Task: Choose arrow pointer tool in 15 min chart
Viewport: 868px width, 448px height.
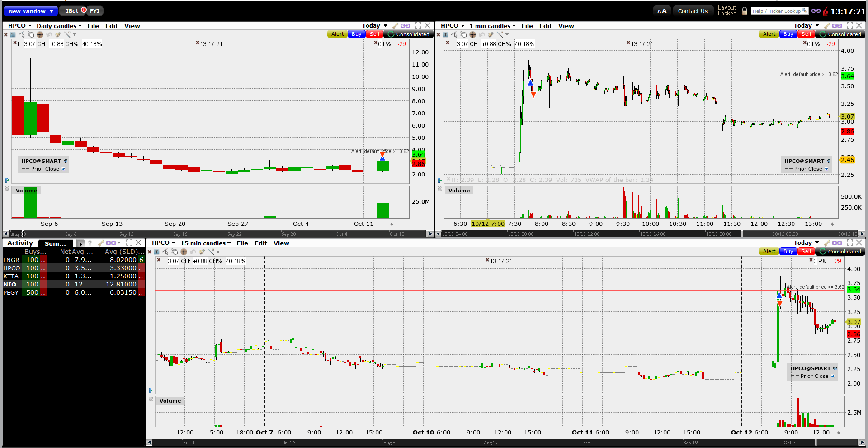Action: tap(165, 252)
